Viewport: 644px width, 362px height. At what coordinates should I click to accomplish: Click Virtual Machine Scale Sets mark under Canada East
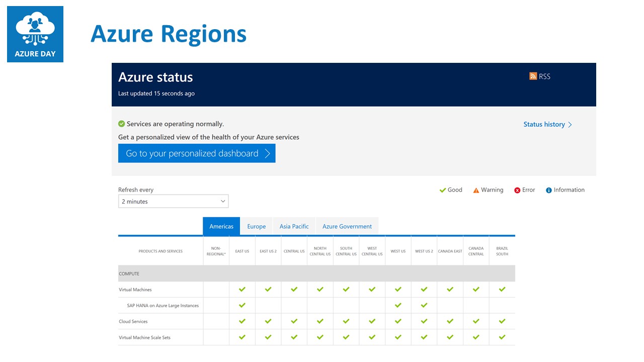(450, 337)
